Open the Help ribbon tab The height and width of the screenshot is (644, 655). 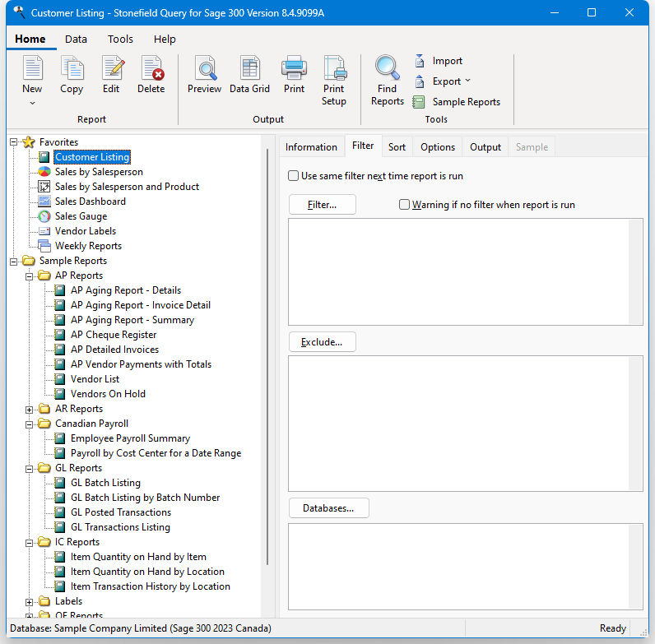tap(165, 39)
